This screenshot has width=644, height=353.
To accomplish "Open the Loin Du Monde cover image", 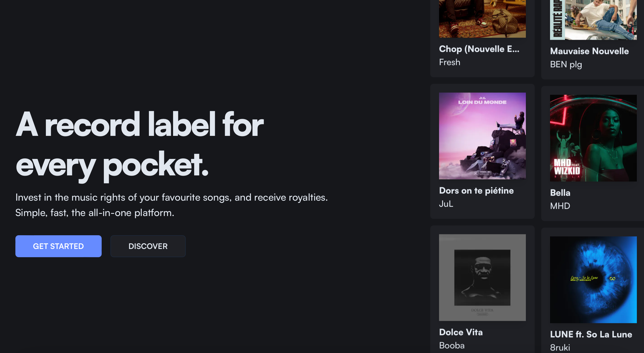I will click(x=482, y=136).
